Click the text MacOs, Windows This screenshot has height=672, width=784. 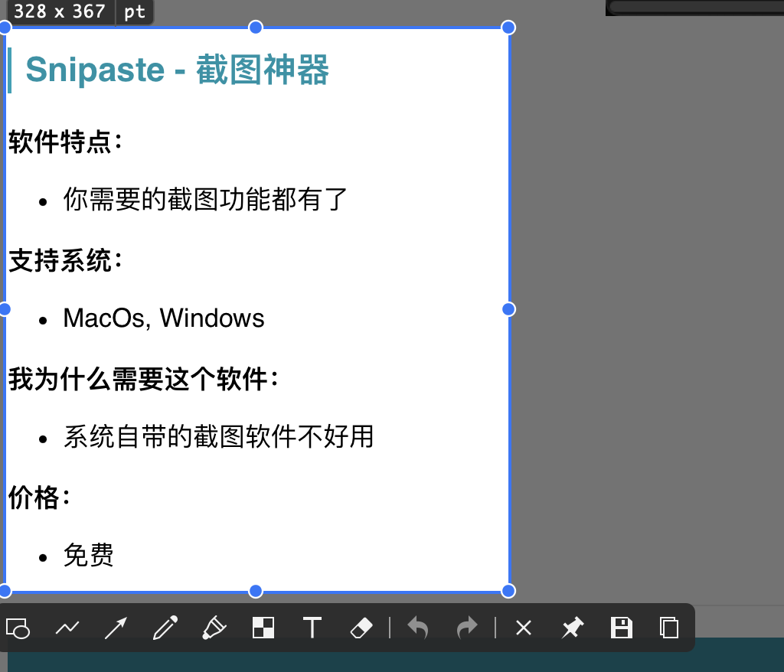pyautogui.click(x=164, y=318)
